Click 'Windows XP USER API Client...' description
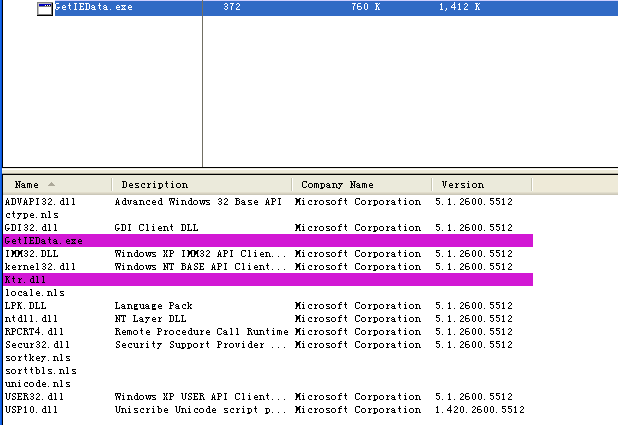 [x=201, y=397]
